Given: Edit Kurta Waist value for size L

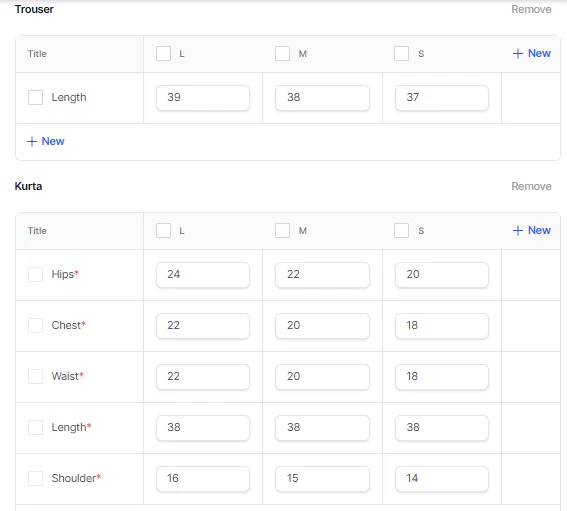Looking at the screenshot, I should (203, 377).
